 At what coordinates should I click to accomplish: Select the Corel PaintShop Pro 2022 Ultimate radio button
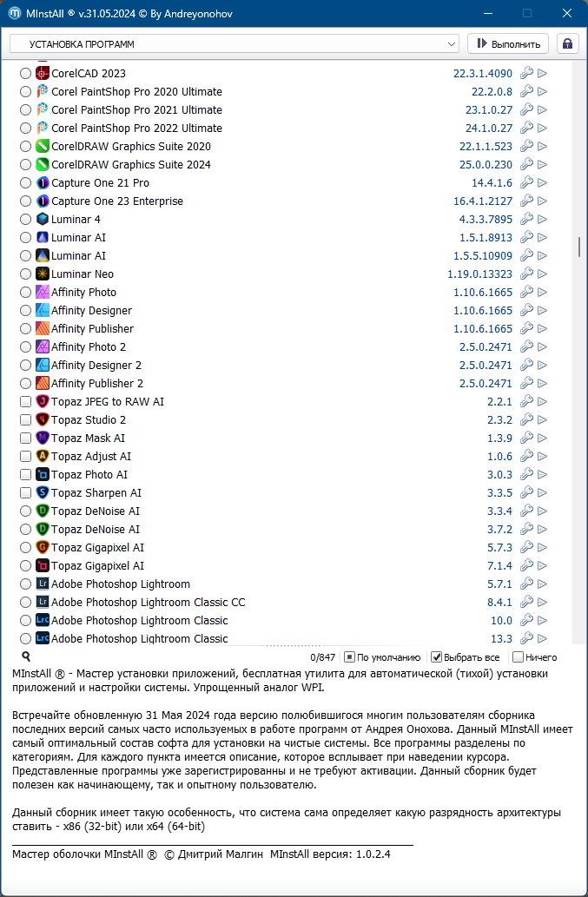pos(25,129)
